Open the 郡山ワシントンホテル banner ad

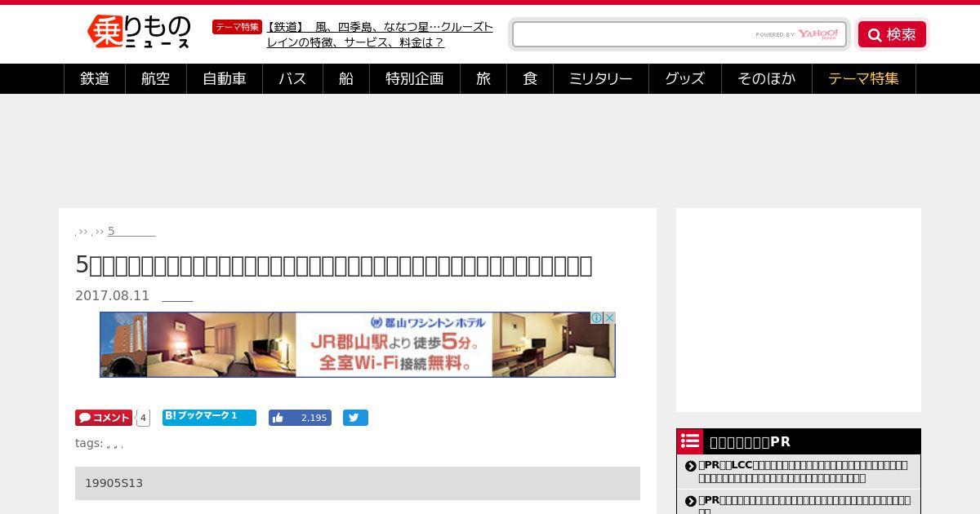pos(358,344)
